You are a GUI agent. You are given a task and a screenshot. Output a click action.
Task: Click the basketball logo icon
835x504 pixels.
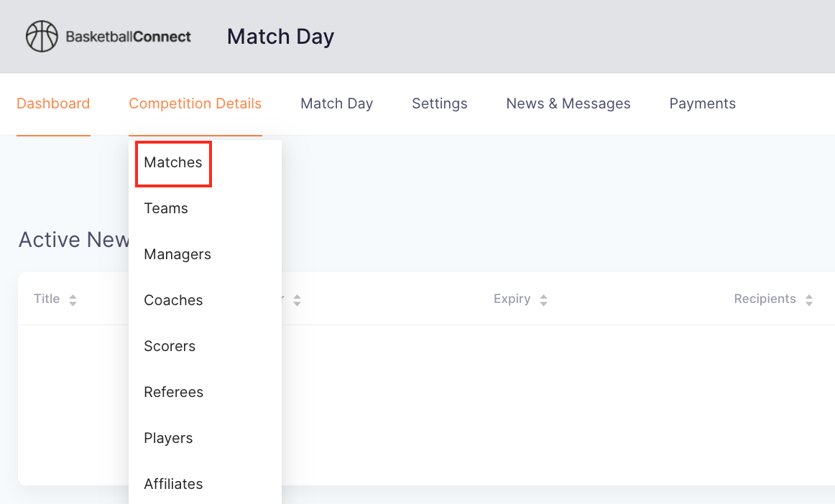point(42,37)
